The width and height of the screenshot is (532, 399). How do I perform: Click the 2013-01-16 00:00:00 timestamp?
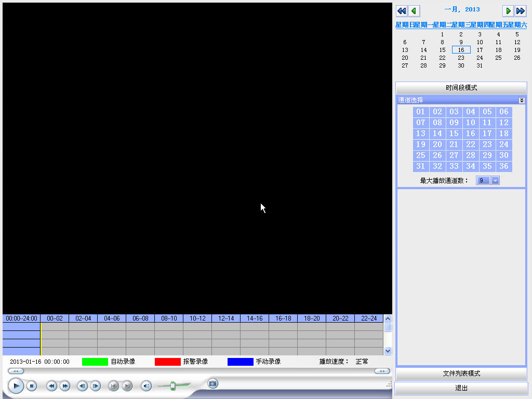coord(39,362)
